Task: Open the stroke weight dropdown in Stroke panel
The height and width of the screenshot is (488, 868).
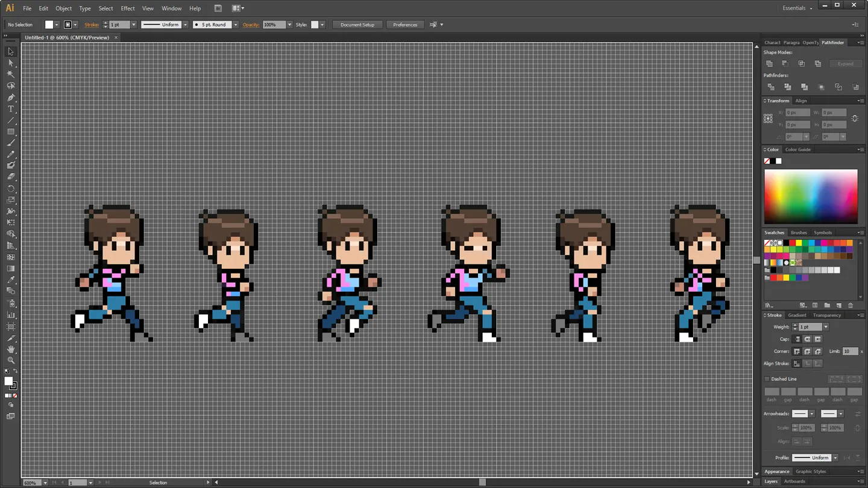Action: (825, 327)
